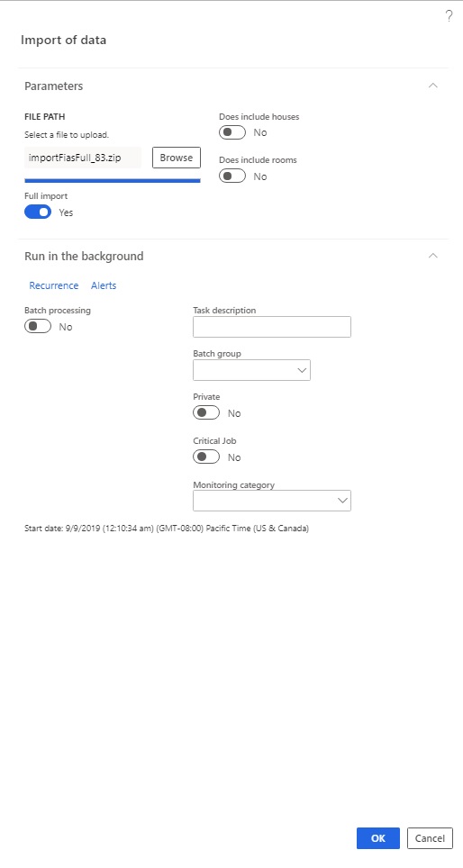Viewport: 463px width, 868px height.
Task: Click the Cancel button
Action: click(x=430, y=838)
